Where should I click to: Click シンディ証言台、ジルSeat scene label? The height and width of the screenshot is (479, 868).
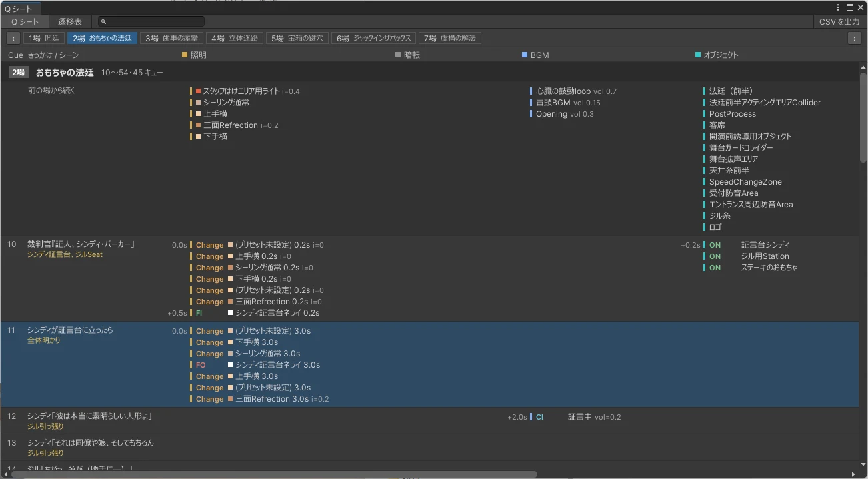[65, 254]
